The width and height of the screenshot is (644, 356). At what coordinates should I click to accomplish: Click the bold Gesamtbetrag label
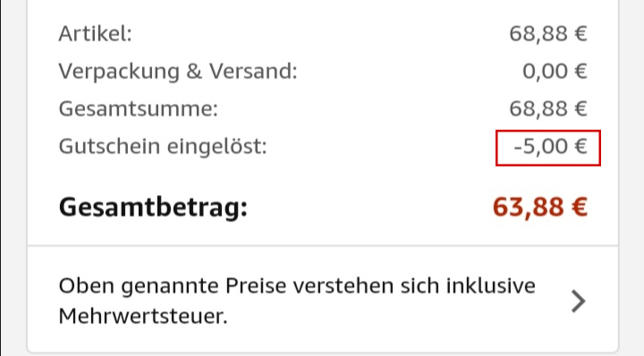coord(153,208)
